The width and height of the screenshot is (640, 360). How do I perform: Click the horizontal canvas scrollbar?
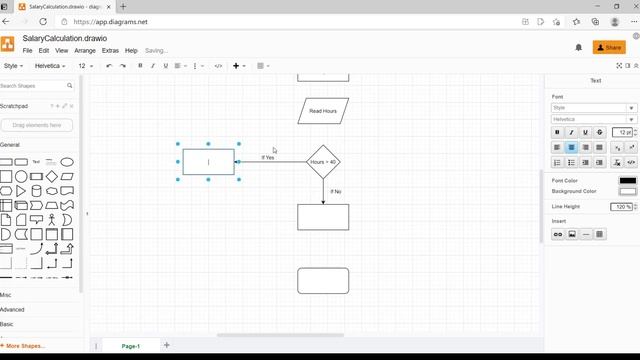(x=280, y=335)
